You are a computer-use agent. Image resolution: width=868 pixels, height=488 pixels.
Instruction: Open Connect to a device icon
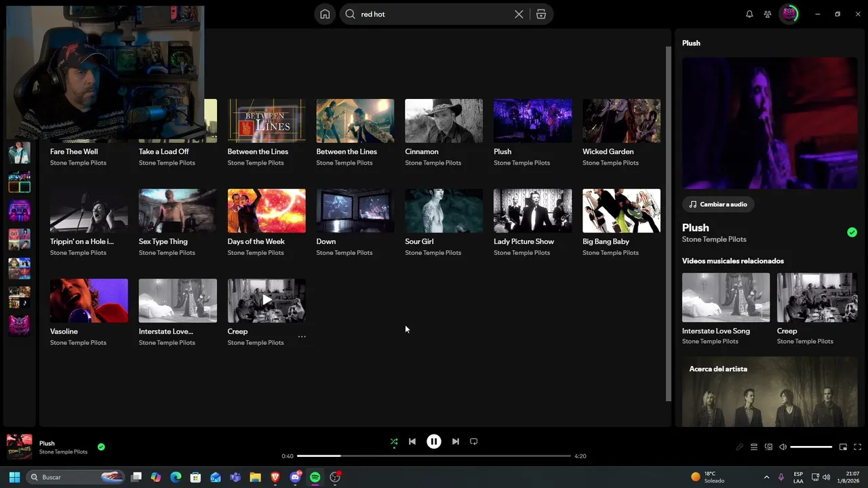pyautogui.click(x=768, y=447)
